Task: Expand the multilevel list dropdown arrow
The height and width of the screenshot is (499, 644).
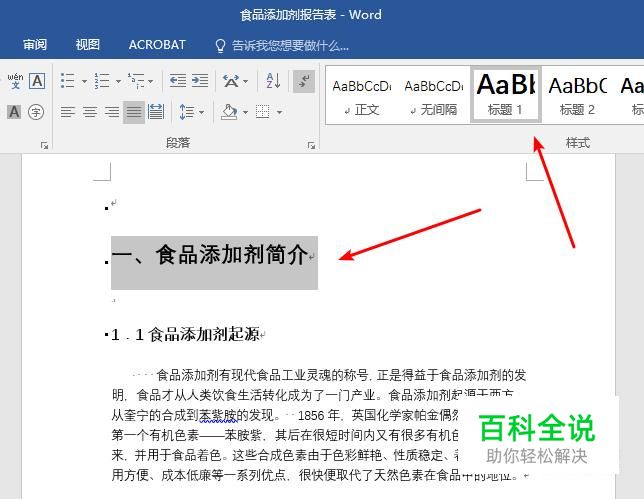Action: [x=151, y=81]
